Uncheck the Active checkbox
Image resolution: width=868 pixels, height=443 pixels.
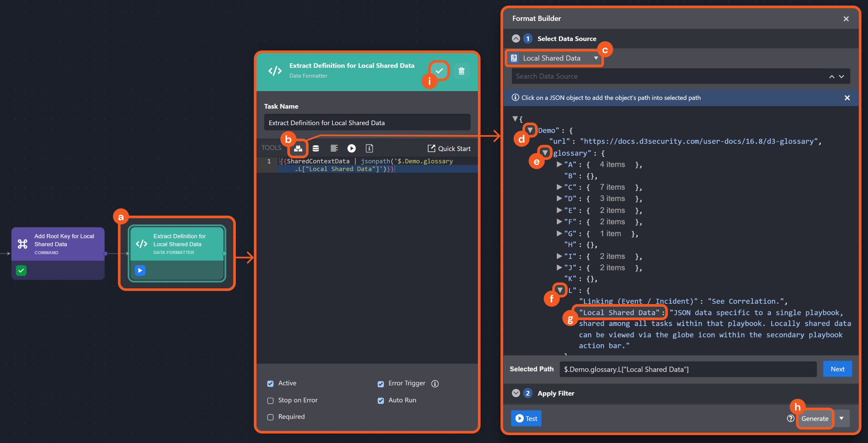[x=270, y=384]
